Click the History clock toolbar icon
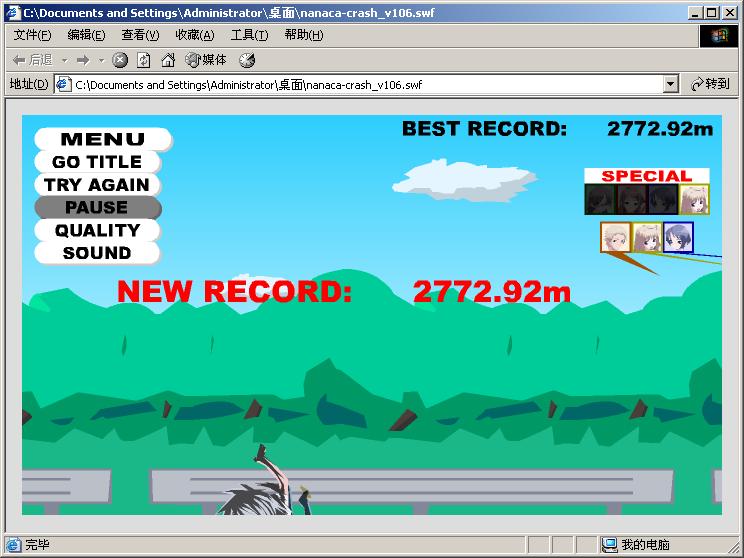 click(247, 60)
